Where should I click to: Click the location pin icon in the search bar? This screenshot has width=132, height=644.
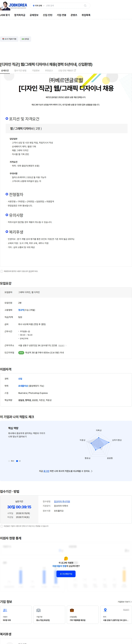[x=34, y=5]
